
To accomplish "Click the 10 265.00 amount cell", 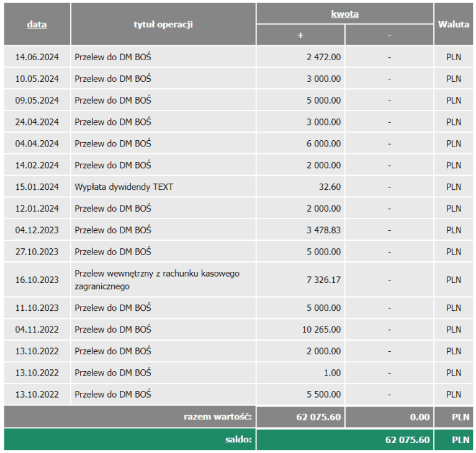I will 321,330.
